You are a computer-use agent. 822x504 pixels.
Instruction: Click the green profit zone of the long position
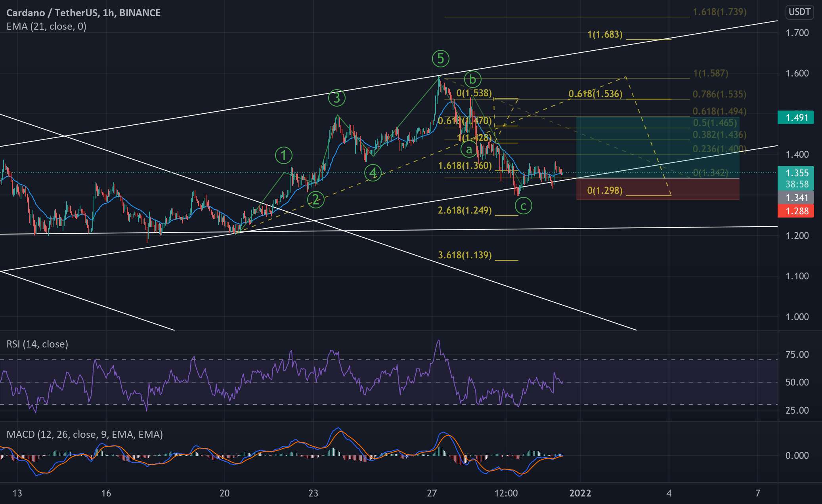coord(658,147)
